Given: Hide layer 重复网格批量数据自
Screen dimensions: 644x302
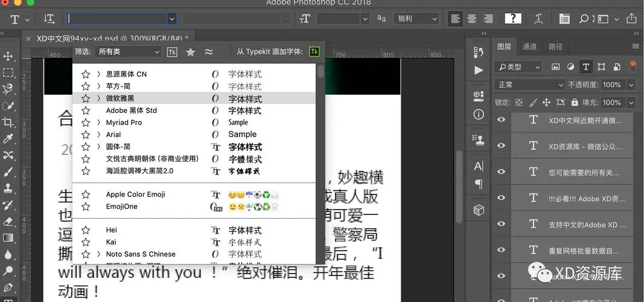Looking at the screenshot, I should pos(501,249).
